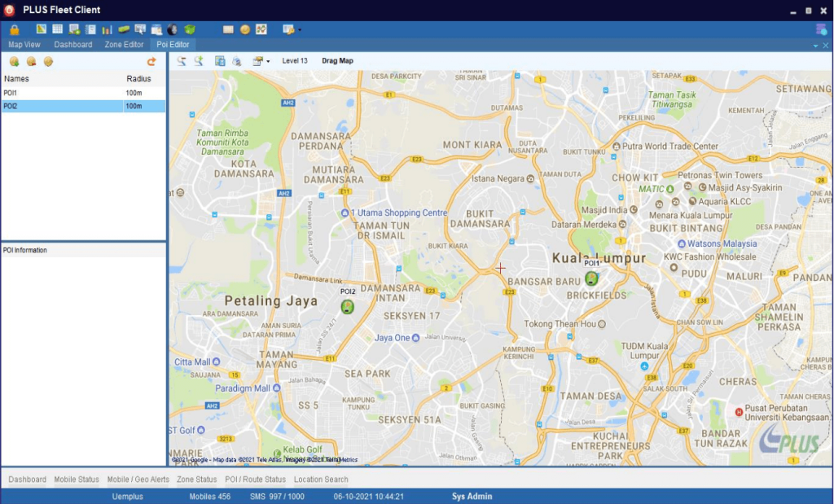The height and width of the screenshot is (504, 834).
Task: Click the Names column header
Action: click(x=16, y=79)
